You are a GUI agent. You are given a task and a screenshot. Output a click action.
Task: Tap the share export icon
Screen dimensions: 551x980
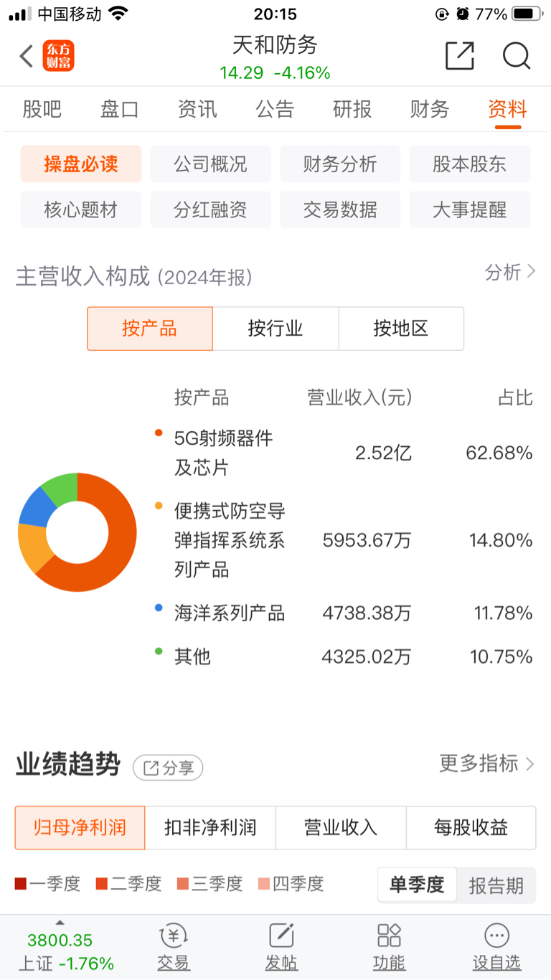click(460, 56)
